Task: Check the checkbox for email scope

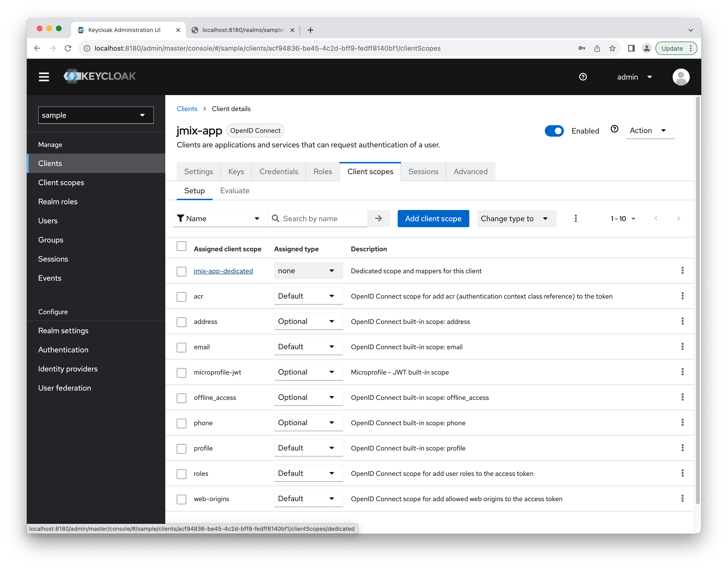Action: point(182,347)
